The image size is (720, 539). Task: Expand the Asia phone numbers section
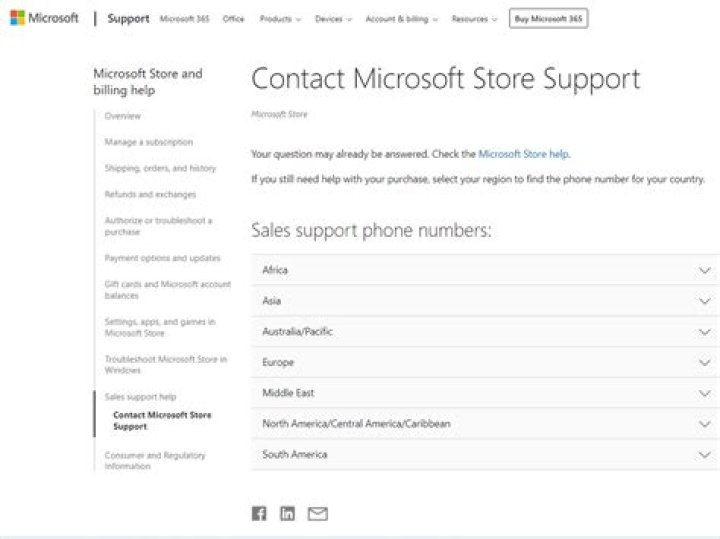(485, 301)
